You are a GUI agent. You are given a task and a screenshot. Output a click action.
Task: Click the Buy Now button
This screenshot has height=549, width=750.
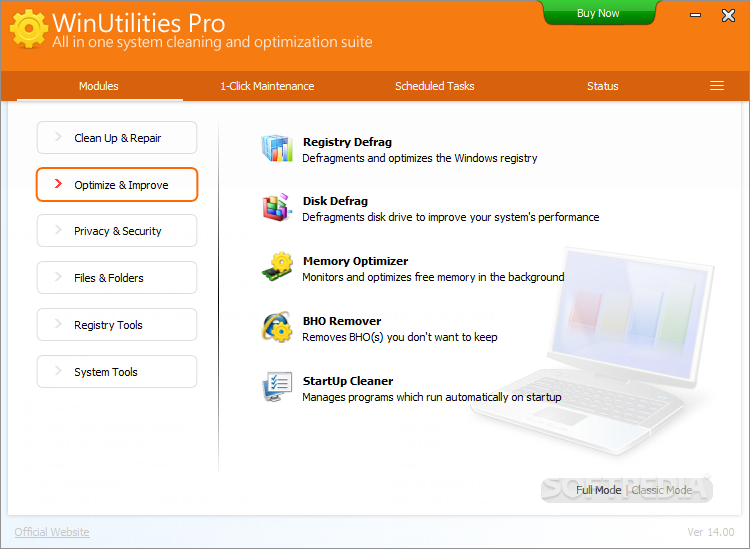[x=598, y=13]
